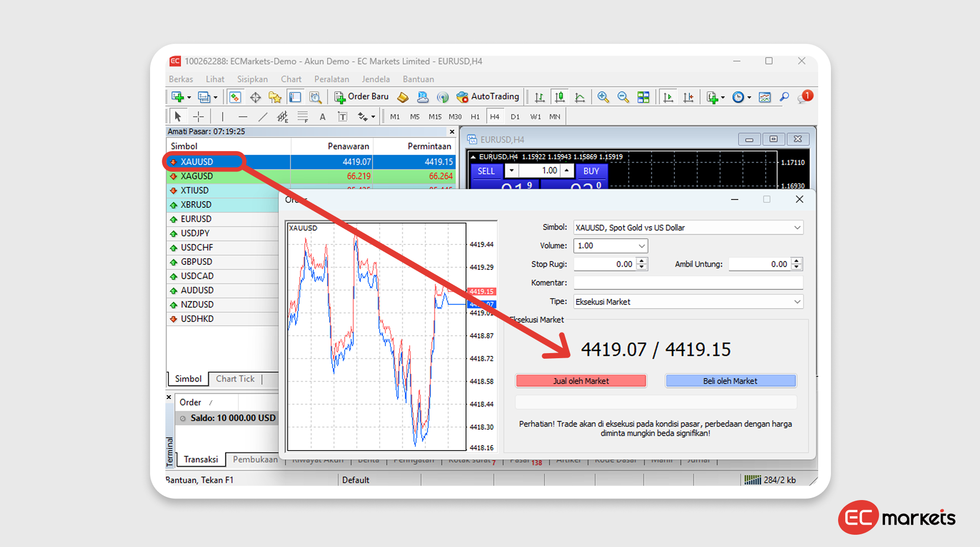Increase the Ambil Untung stepper value
Viewport: 980px width, 547px height.
pos(796,261)
